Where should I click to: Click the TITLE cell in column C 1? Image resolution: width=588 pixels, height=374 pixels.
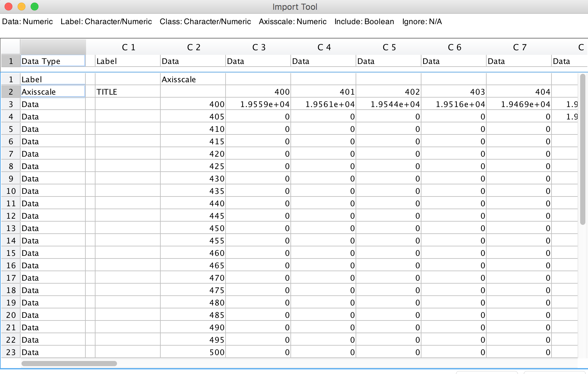click(127, 92)
